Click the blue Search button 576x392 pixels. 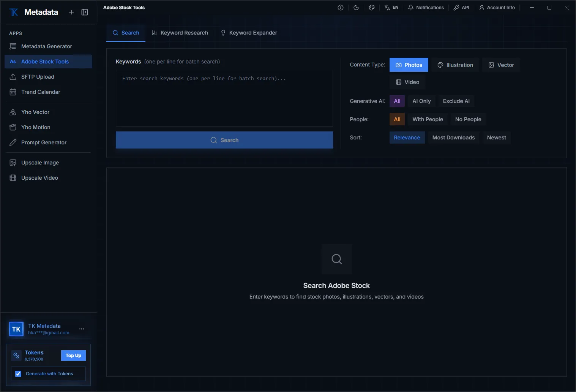[224, 140]
